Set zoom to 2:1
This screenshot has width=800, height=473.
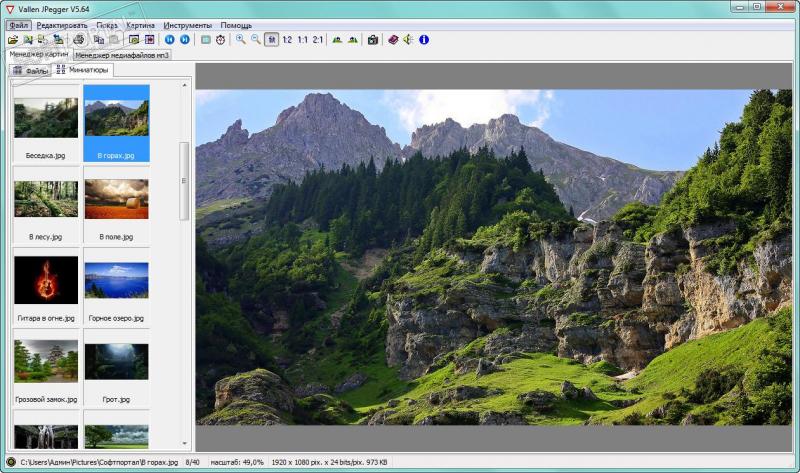[318, 40]
